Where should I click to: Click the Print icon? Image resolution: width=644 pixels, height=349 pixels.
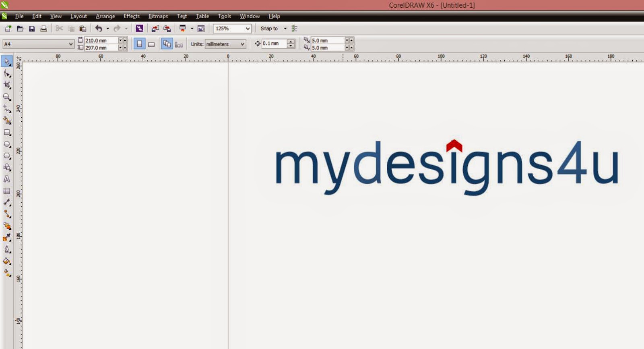tap(43, 28)
